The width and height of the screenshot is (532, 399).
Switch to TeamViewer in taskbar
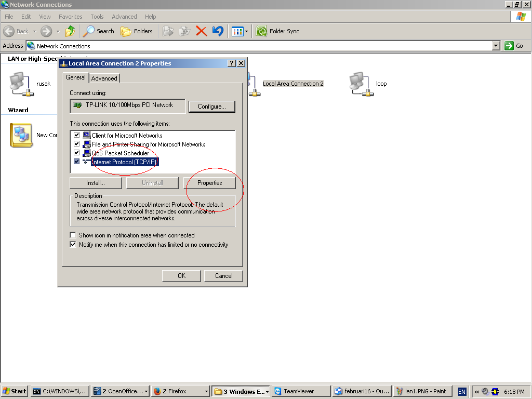point(301,391)
